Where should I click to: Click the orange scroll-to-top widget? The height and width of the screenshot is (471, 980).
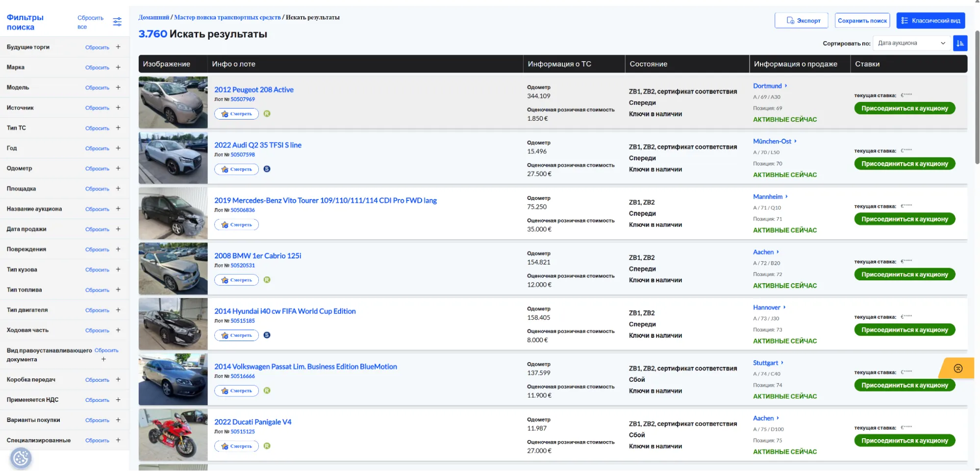click(x=957, y=368)
